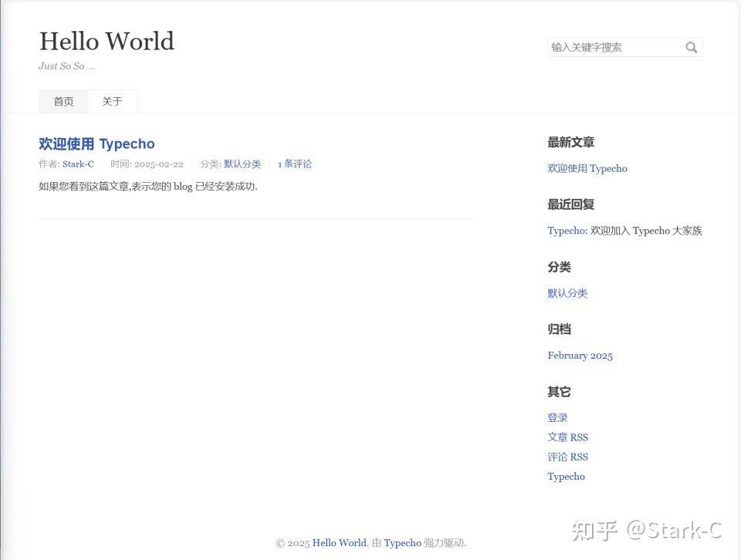Open the Typecho recent reply link

pos(566,231)
